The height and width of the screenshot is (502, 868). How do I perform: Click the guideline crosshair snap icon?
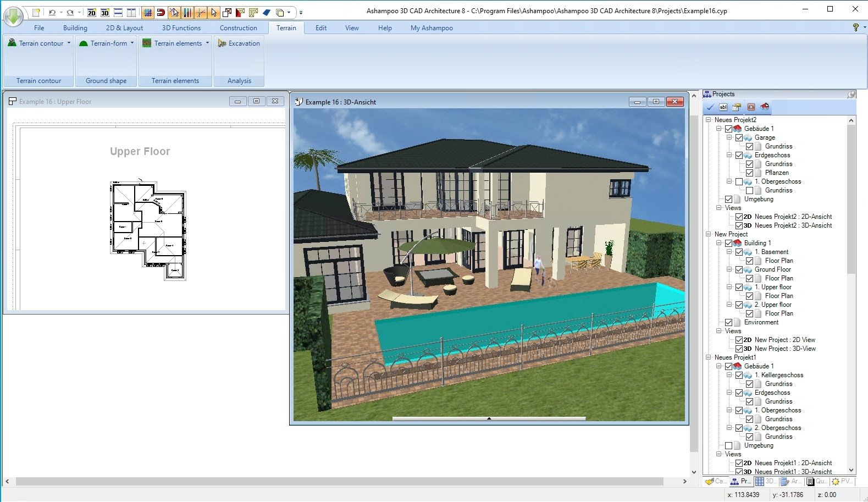click(201, 12)
